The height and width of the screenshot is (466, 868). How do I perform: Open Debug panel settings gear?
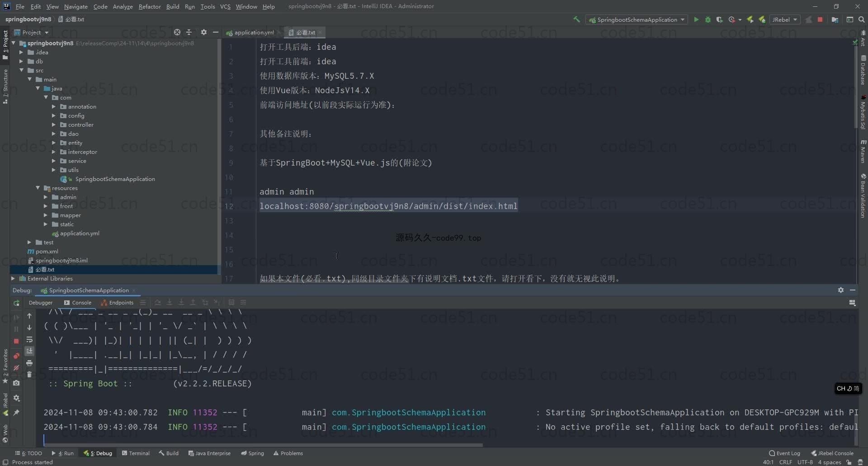[841, 290]
